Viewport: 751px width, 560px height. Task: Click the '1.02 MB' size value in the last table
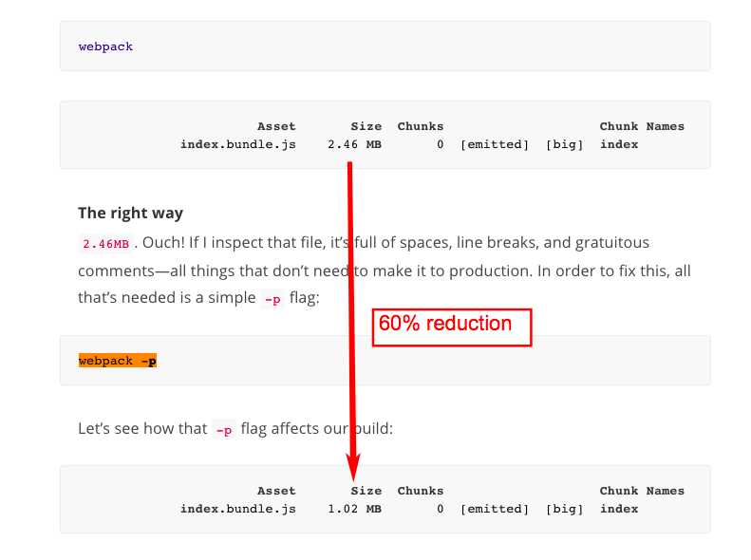click(354, 509)
